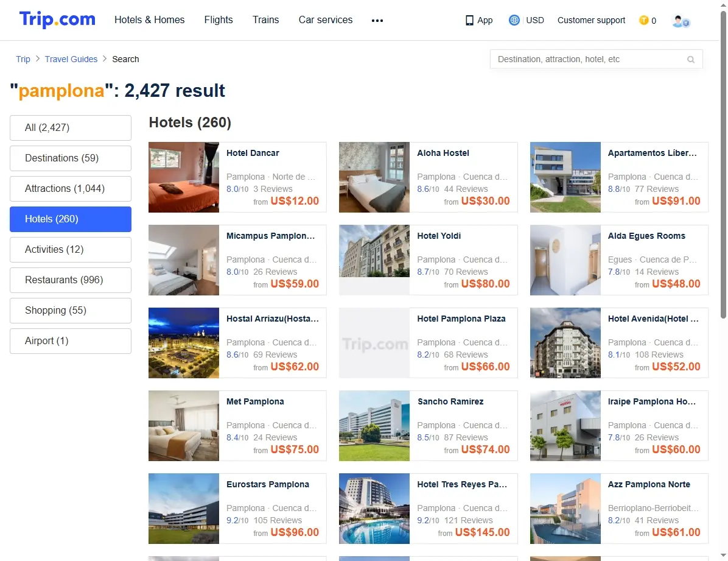Click the Trip.com logo
The image size is (728, 561).
[x=57, y=19]
